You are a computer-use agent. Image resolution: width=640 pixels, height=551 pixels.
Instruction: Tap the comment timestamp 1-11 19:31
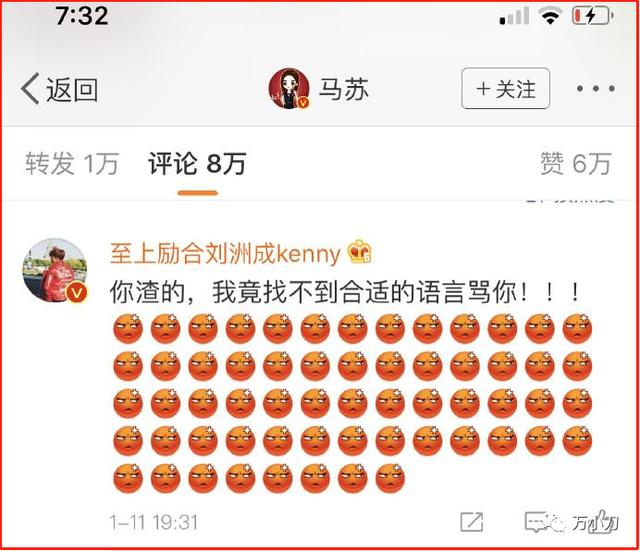click(153, 522)
